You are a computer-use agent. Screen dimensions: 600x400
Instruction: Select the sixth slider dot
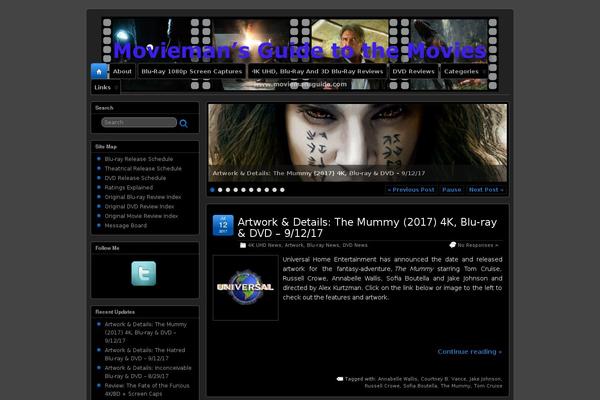pyautogui.click(x=251, y=190)
